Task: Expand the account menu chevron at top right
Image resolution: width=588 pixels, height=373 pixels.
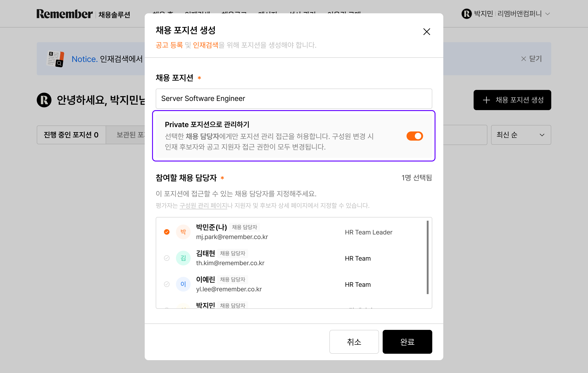Action: click(x=548, y=14)
